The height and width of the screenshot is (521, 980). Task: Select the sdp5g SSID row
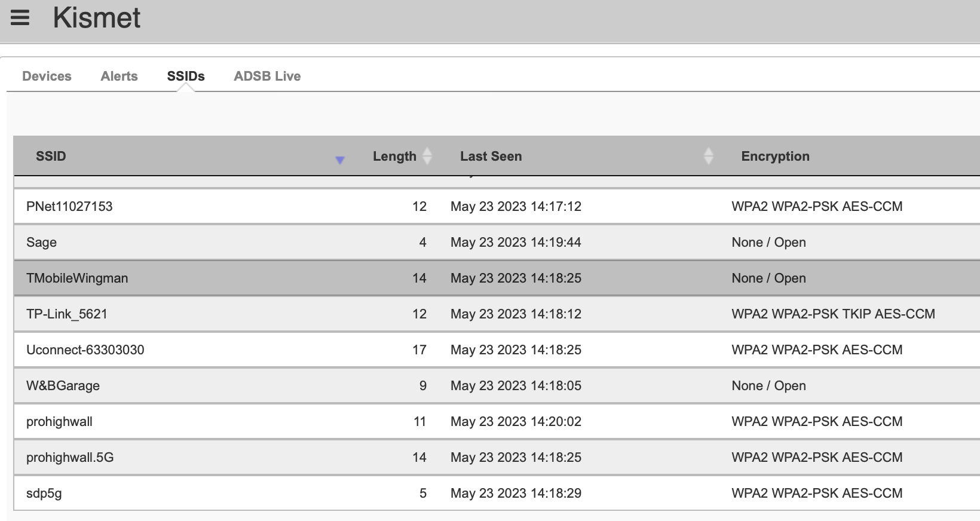[x=497, y=493]
